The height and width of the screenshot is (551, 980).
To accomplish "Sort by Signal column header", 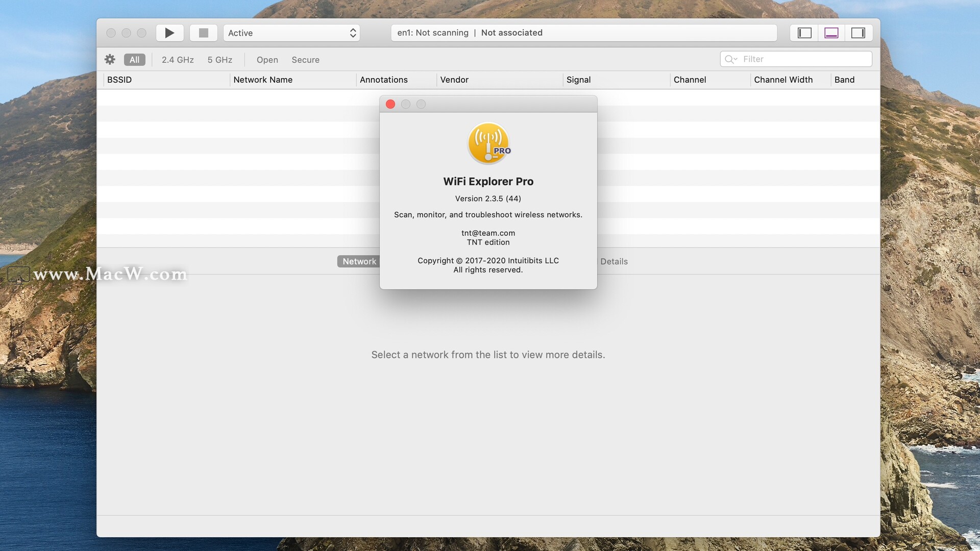I will pos(578,80).
